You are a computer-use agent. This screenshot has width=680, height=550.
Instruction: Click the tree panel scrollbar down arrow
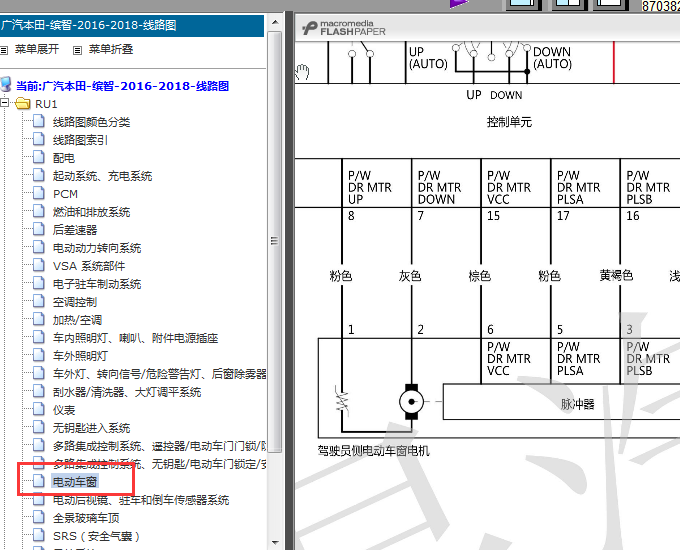tap(275, 542)
